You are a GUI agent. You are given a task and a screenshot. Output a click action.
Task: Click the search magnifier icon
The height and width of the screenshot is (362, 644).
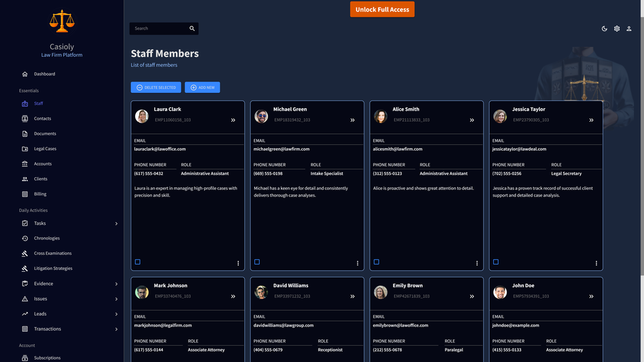click(192, 28)
